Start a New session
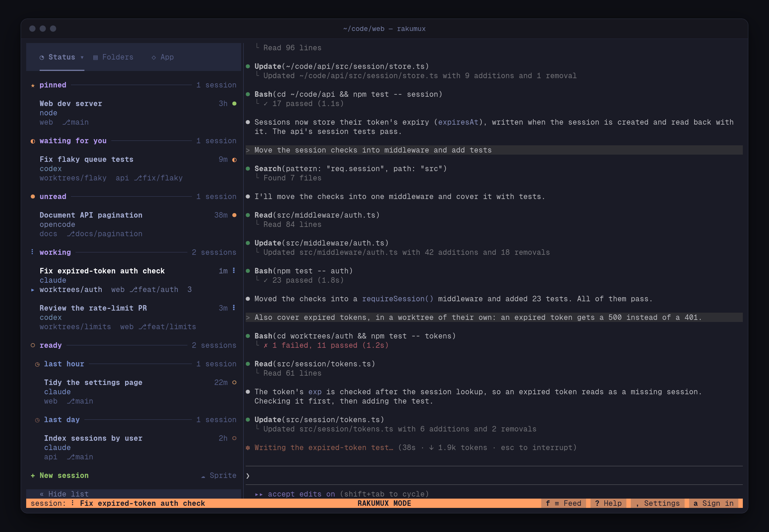 pyautogui.click(x=60, y=476)
